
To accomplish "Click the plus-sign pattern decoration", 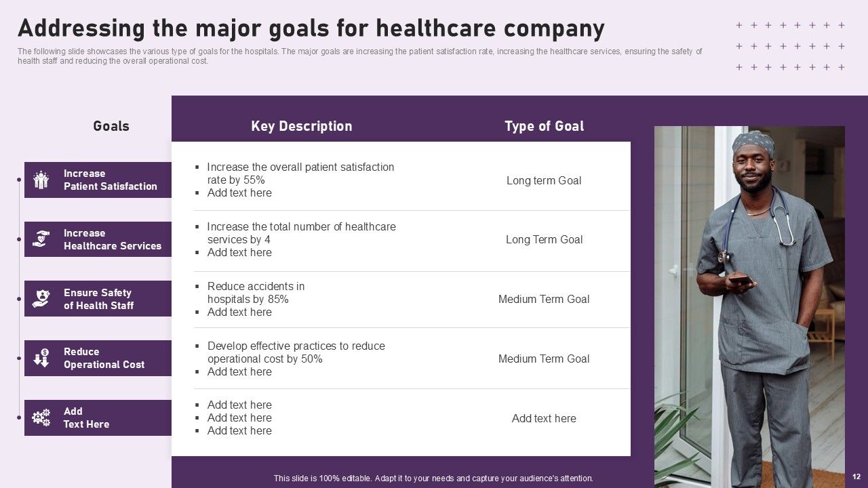I will [x=790, y=46].
